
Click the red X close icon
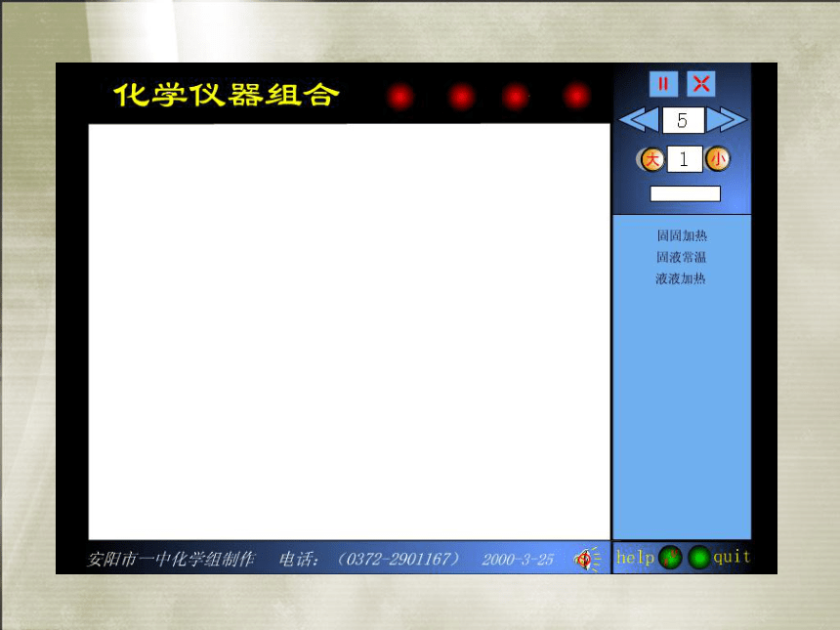click(x=701, y=84)
